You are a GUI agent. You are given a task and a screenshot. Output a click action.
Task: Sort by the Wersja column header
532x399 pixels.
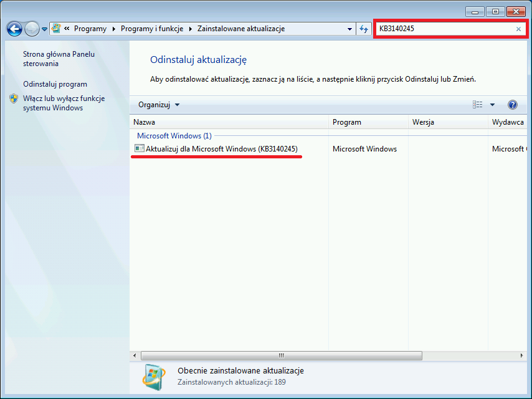pyautogui.click(x=448, y=122)
